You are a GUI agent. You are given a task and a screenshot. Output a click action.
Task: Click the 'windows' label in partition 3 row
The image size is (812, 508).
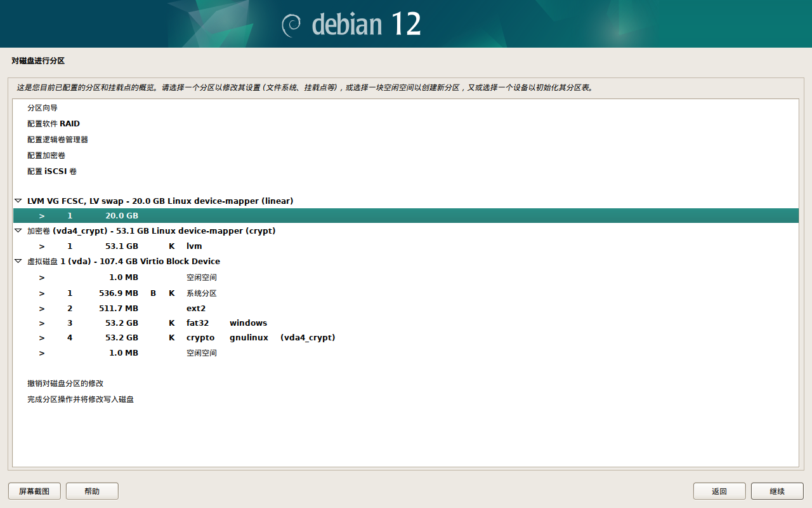(248, 323)
